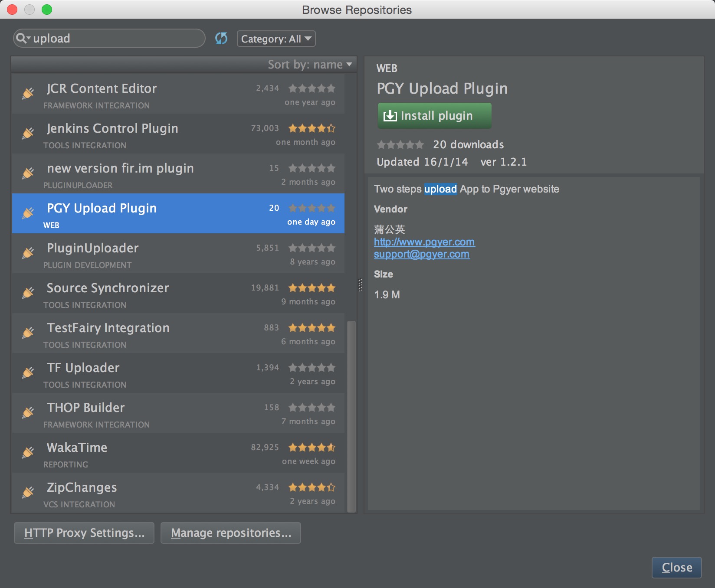Open the Category: All dropdown

pos(276,39)
